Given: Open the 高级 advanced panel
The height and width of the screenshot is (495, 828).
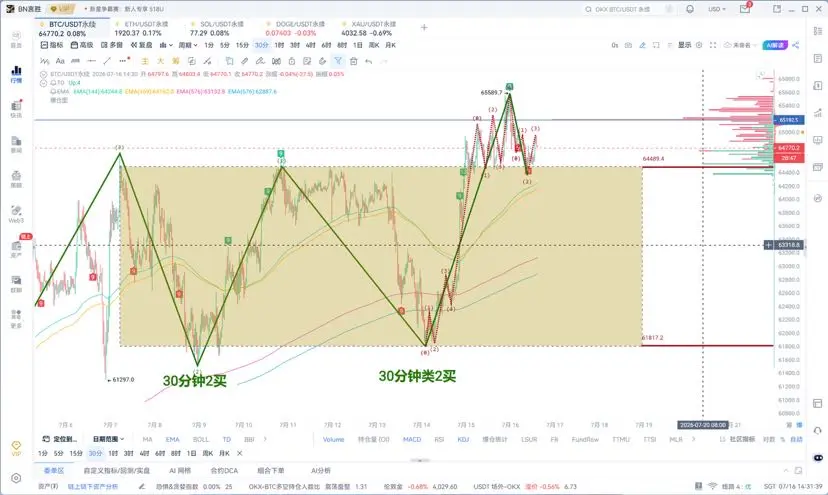Looking at the screenshot, I should [82, 45].
